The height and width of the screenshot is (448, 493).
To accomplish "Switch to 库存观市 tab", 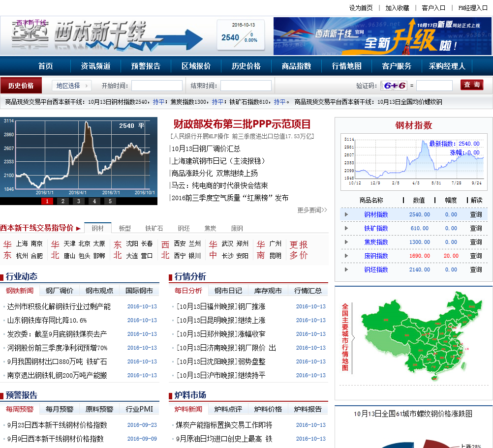I will click(268, 291).
